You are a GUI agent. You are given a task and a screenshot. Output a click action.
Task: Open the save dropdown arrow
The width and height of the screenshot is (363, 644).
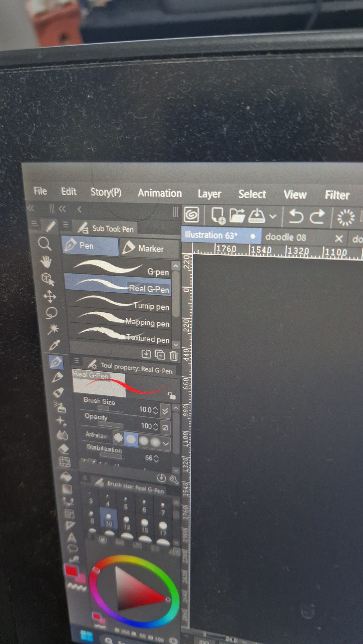273,216
